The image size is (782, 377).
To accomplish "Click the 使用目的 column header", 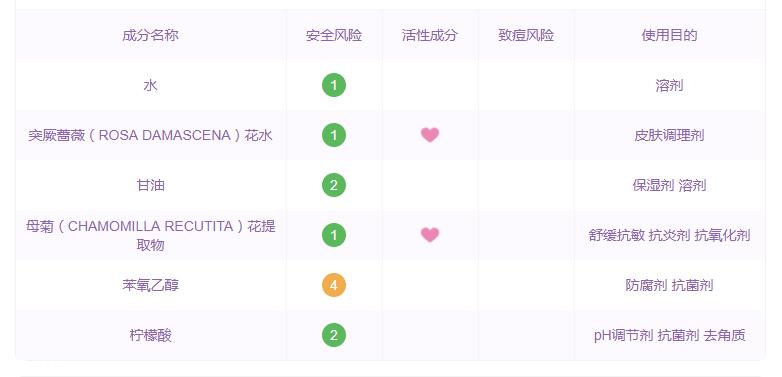I will (x=669, y=35).
